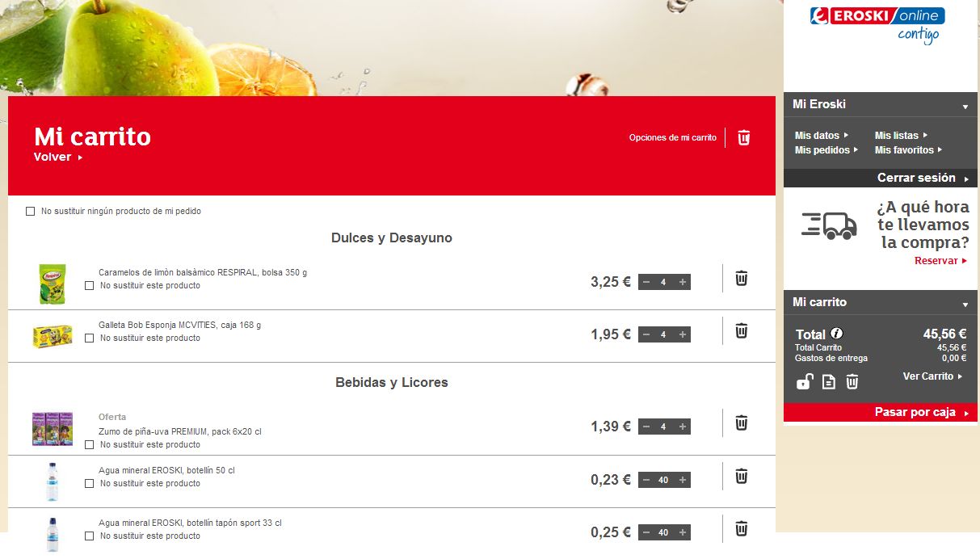The height and width of the screenshot is (559, 980).
Task: Click the sidebar total 45,56 €
Action: click(x=945, y=334)
